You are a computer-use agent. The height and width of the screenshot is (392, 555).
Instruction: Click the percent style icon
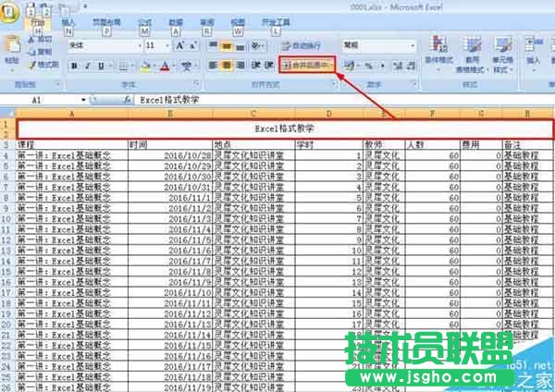tap(367, 66)
